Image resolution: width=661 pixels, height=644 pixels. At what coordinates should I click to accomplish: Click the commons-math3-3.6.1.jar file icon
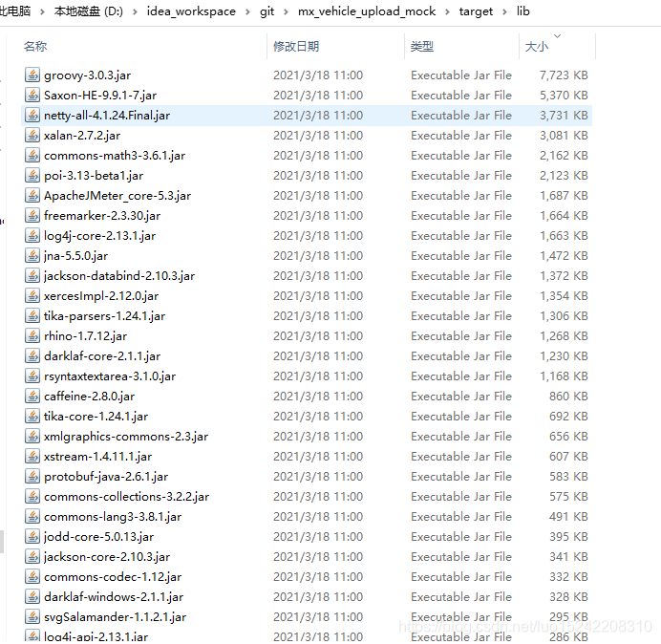click(x=32, y=156)
